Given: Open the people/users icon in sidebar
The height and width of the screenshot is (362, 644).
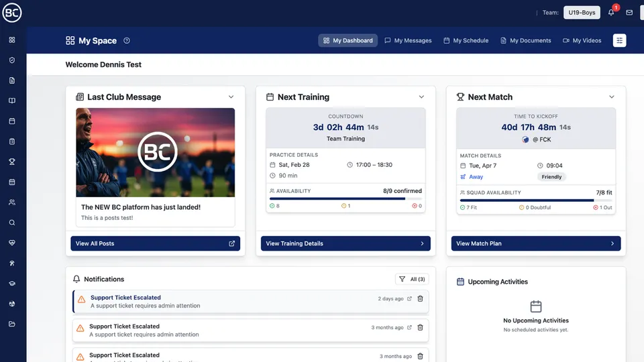Looking at the screenshot, I should coord(12,202).
